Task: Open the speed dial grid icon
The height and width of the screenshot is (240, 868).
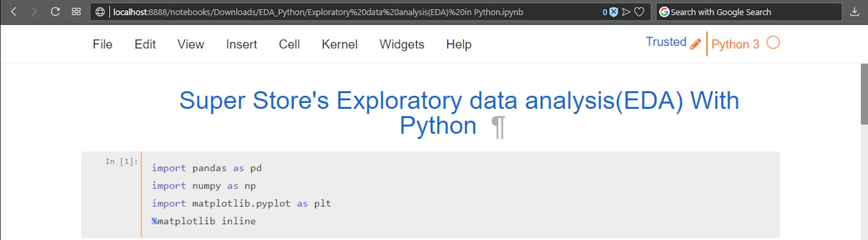Action: point(76,12)
